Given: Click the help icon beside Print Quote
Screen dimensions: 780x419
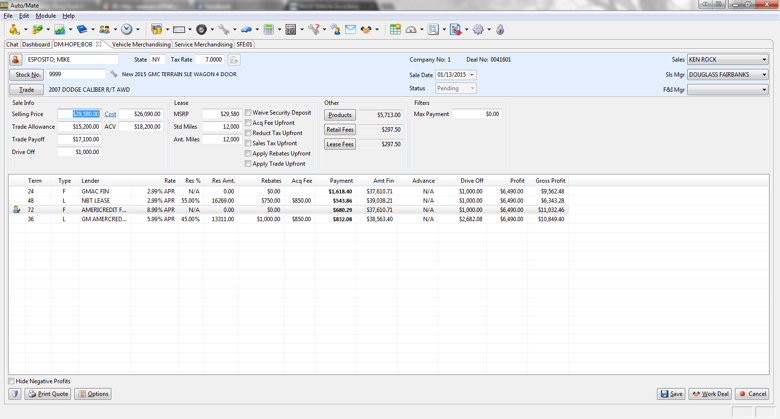Looking at the screenshot, I should point(15,394).
